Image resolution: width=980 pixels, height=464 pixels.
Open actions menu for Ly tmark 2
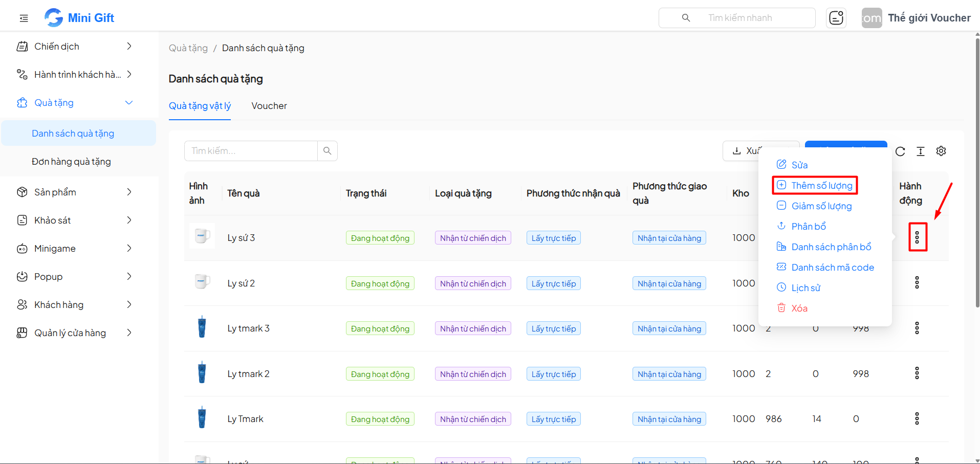(x=917, y=373)
